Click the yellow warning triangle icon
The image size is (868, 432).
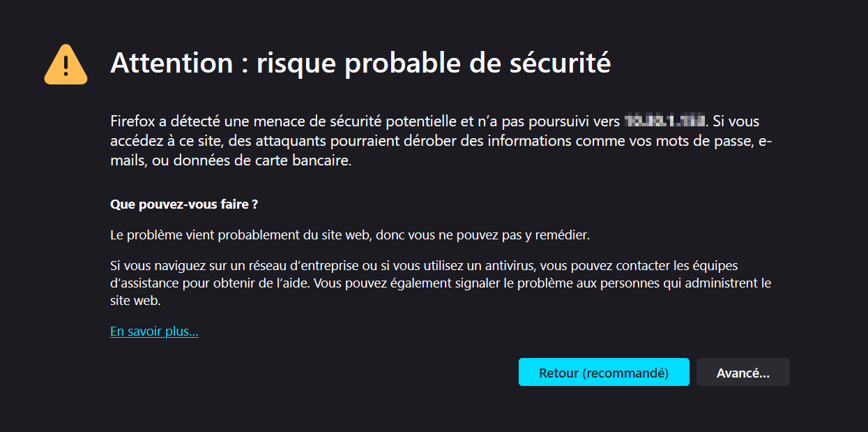(x=66, y=65)
